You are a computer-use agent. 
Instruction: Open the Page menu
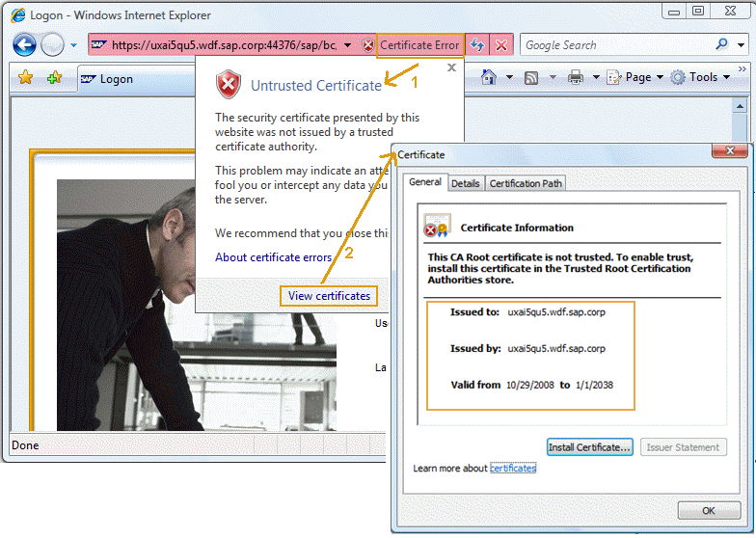click(634, 77)
